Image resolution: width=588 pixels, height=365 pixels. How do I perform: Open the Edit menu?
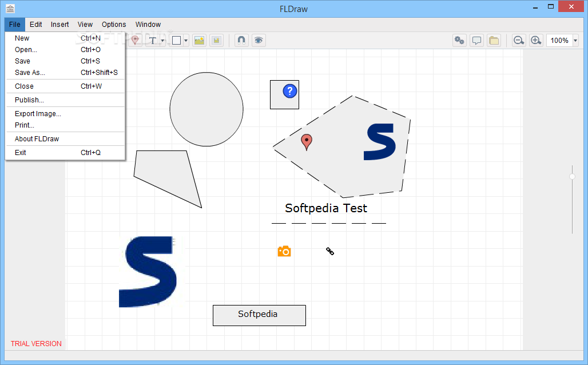coord(35,25)
